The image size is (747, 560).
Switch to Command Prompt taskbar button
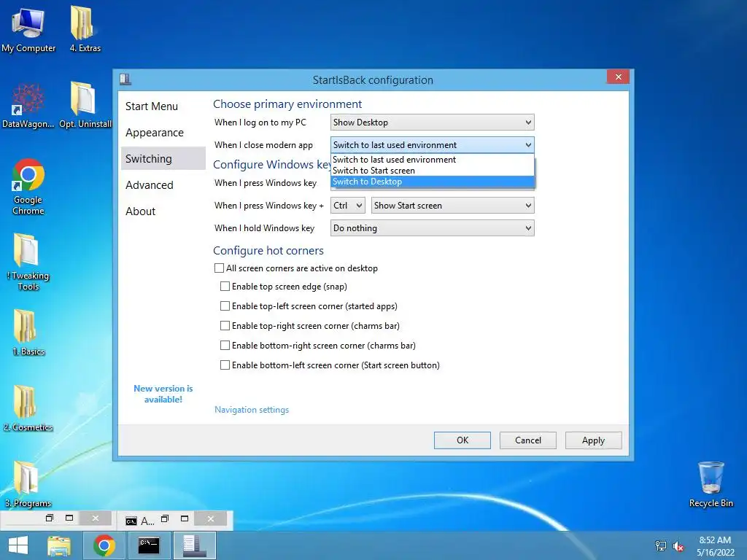[149, 545]
